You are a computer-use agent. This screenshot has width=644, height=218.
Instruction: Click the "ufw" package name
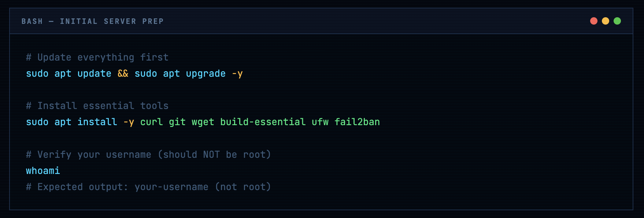(x=320, y=122)
